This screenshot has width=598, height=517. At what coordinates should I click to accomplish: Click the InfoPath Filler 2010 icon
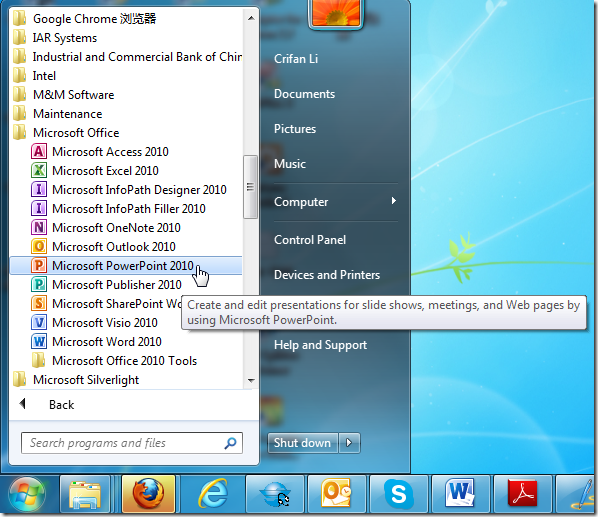click(x=39, y=209)
